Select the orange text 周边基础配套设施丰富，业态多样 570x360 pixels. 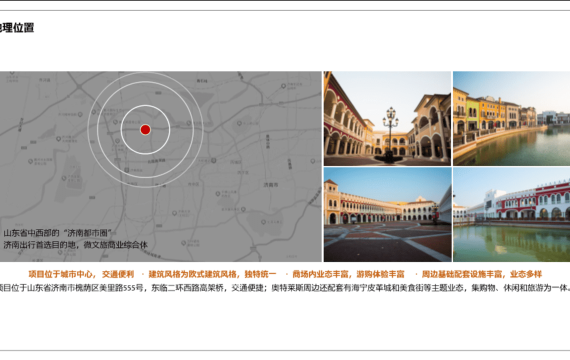coord(482,274)
